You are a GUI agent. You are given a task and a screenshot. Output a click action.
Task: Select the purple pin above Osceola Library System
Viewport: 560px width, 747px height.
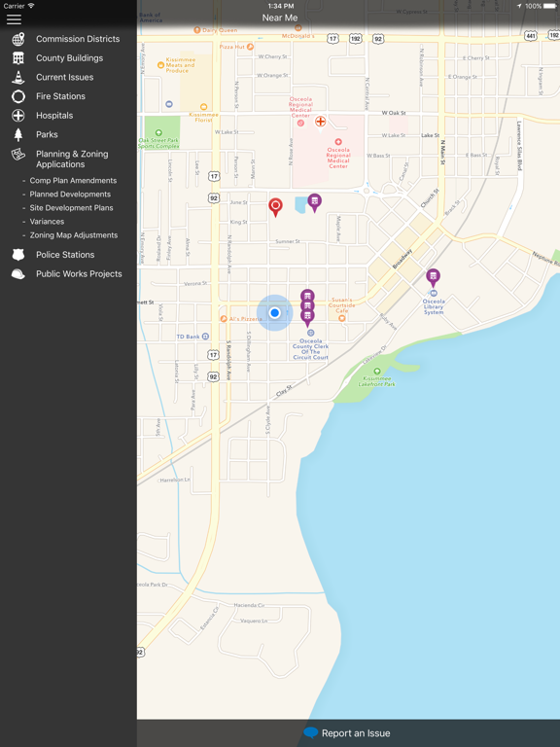[433, 277]
